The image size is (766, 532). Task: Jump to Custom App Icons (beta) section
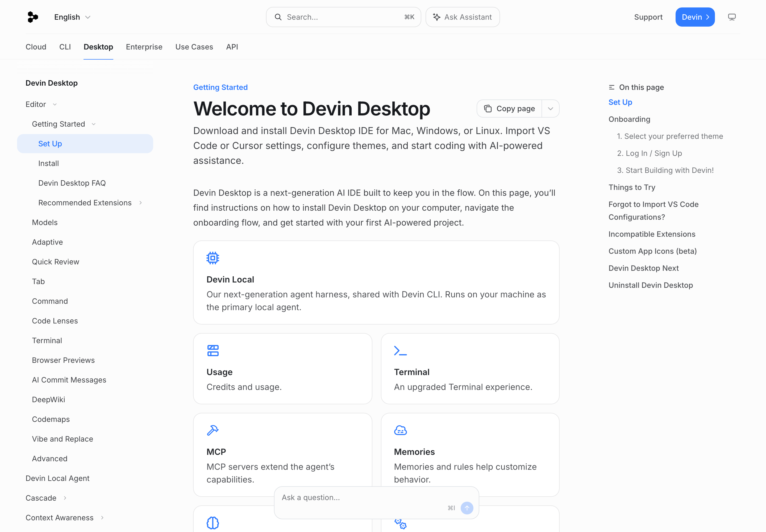click(x=653, y=251)
